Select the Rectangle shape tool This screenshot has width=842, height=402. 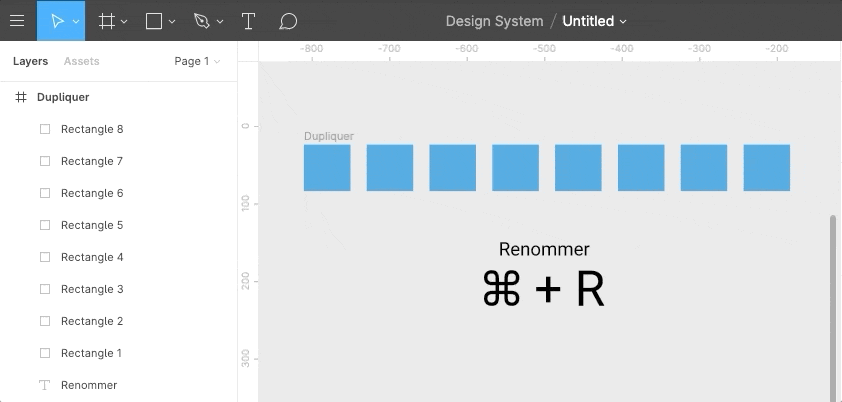tap(154, 21)
